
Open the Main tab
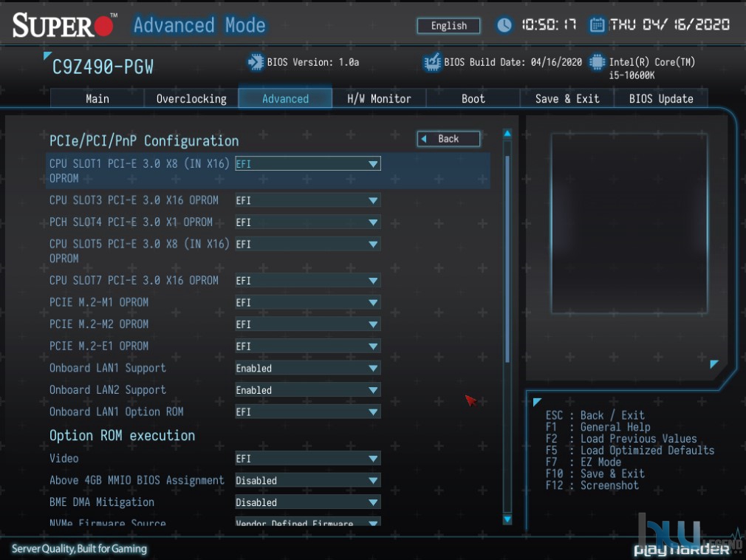click(x=97, y=98)
